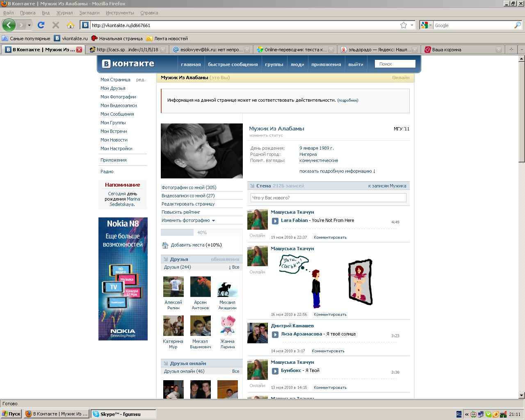The width and height of the screenshot is (525, 420).
Task: Click the search magnifier icon in Google box
Action: pyautogui.click(x=518, y=25)
